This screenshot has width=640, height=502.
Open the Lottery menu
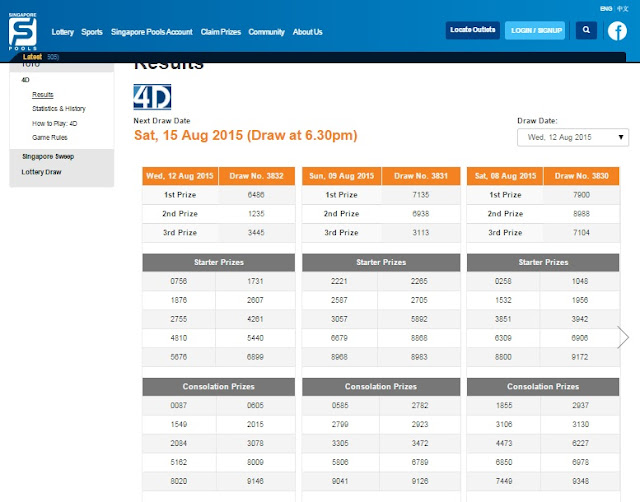coord(62,32)
